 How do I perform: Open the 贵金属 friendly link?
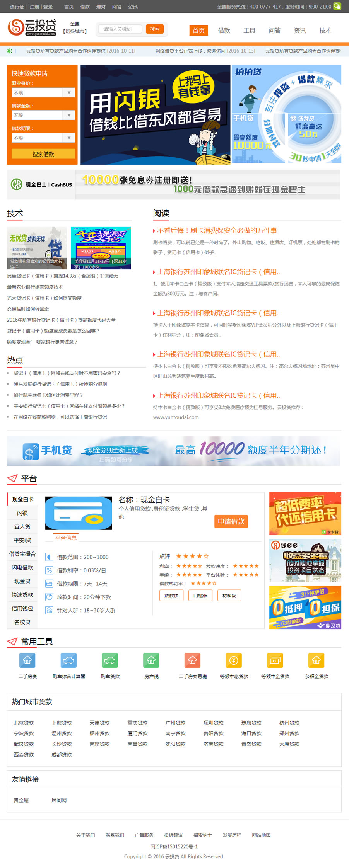pyautogui.click(x=21, y=800)
